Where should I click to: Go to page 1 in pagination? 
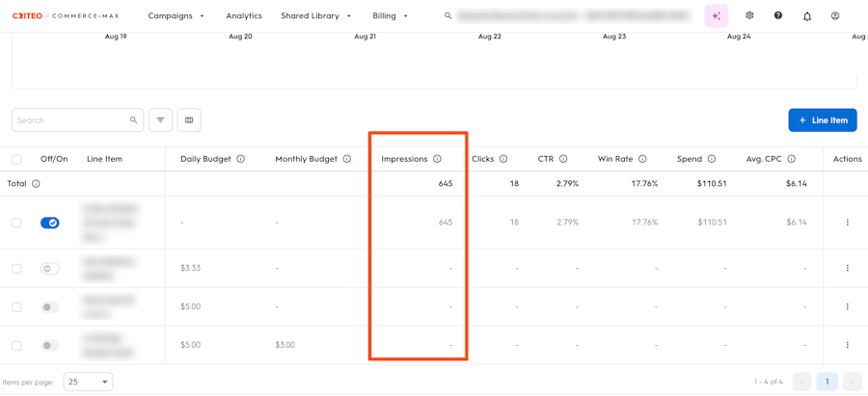tap(827, 382)
